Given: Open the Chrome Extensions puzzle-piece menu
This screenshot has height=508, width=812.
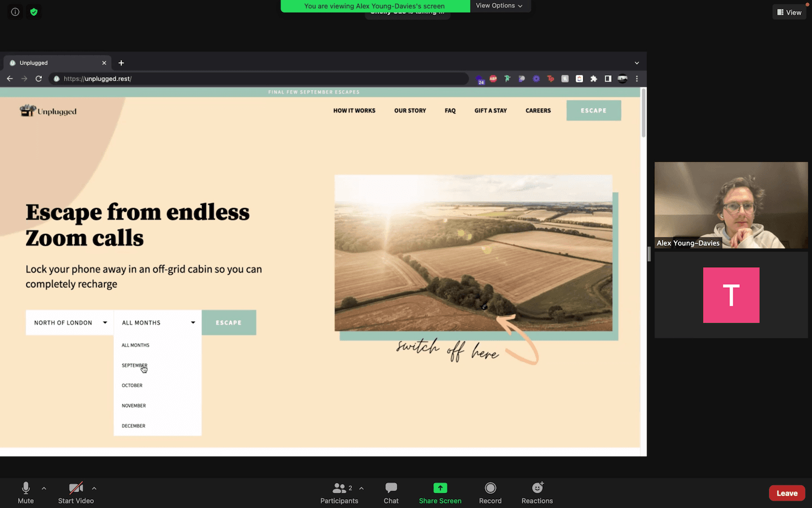Looking at the screenshot, I should 594,79.
